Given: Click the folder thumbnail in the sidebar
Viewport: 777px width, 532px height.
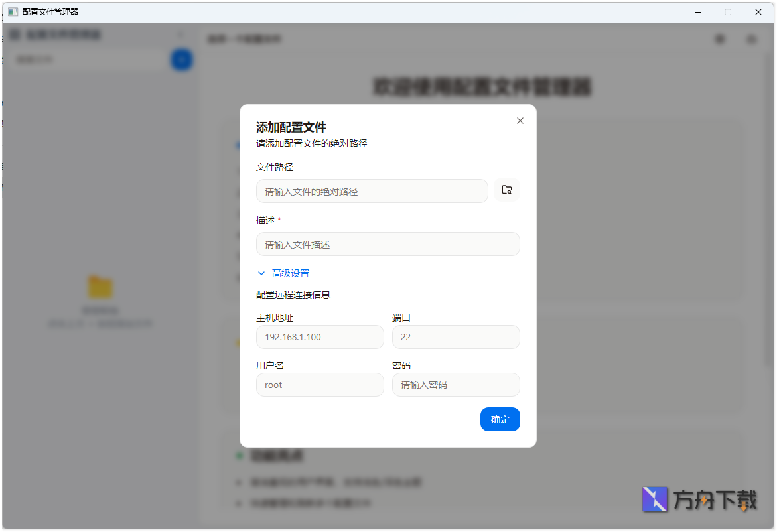Looking at the screenshot, I should click(x=100, y=287).
